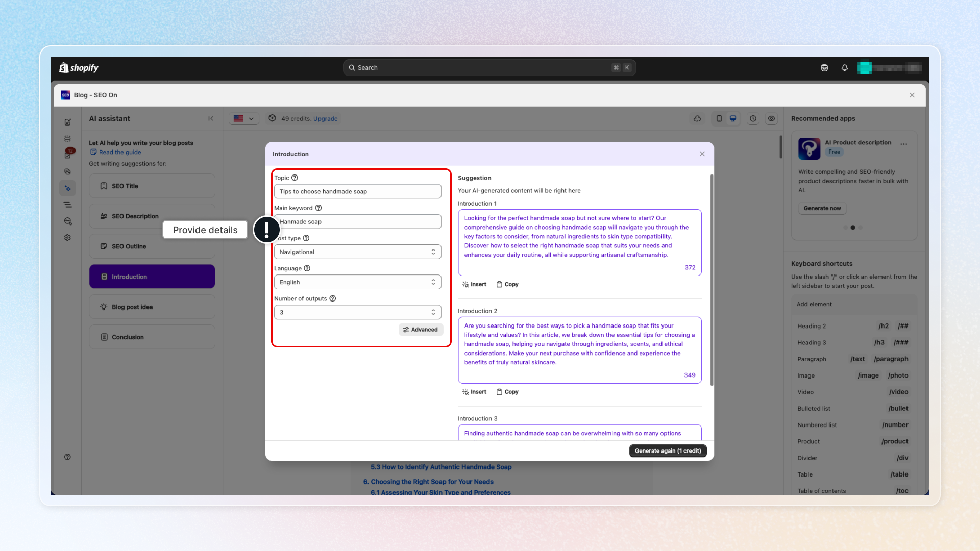Click the Upgrade credits link

325,119
